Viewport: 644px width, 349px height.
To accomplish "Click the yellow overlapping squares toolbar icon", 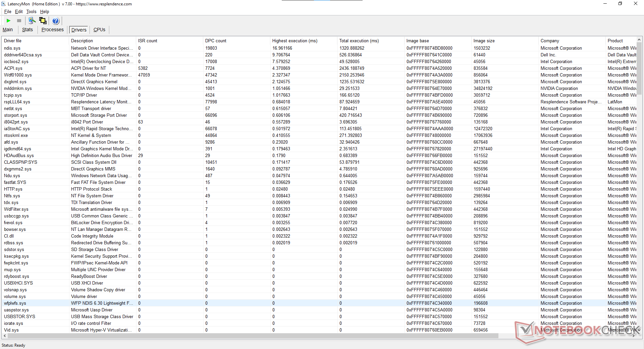I will (x=43, y=21).
